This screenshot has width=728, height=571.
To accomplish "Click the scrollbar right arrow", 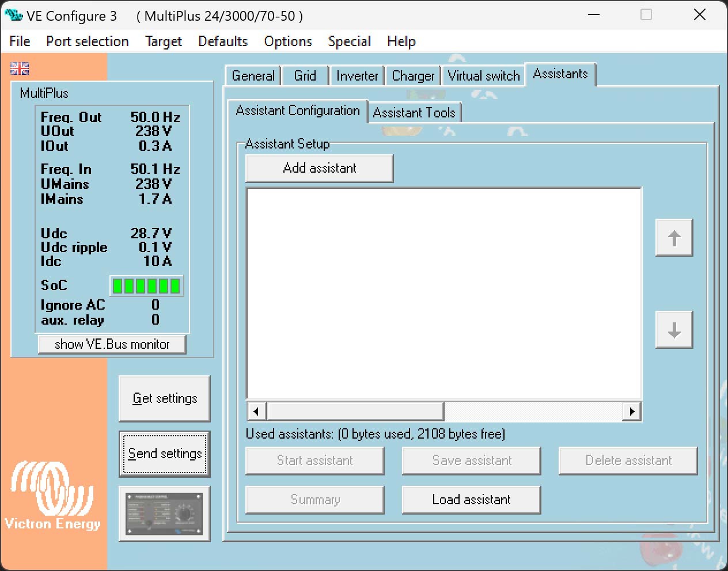I will [x=632, y=412].
